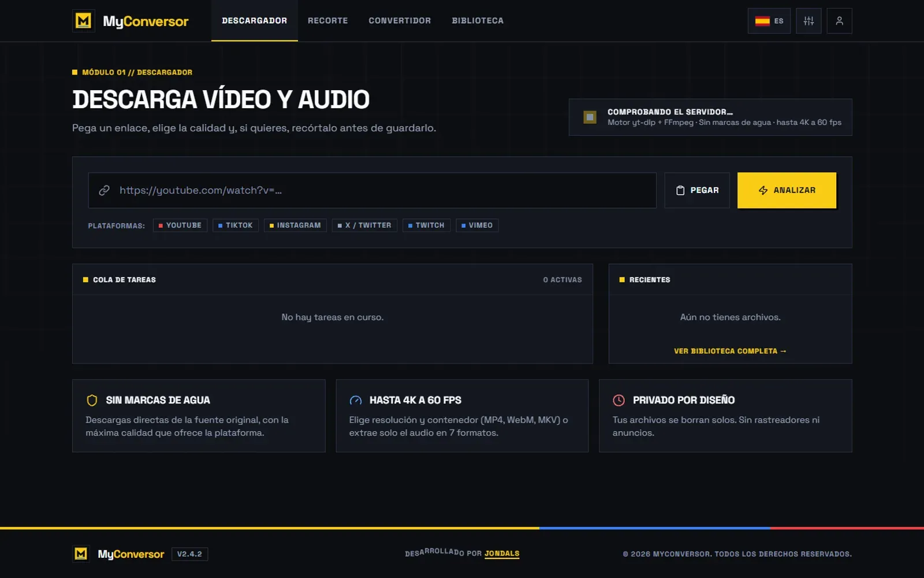Screen dimensions: 924x578
Task: Click the yellow Analizar button
Action: 787,190
